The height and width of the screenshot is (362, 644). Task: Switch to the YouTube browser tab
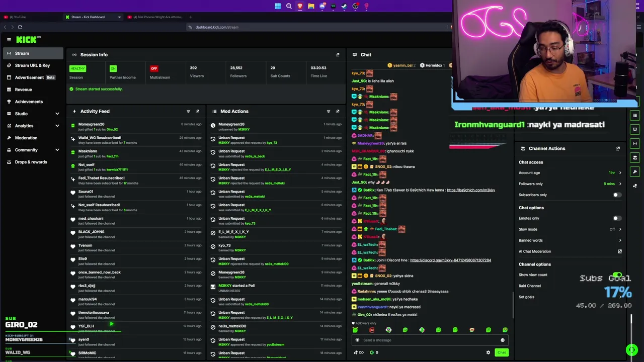[x=30, y=17]
